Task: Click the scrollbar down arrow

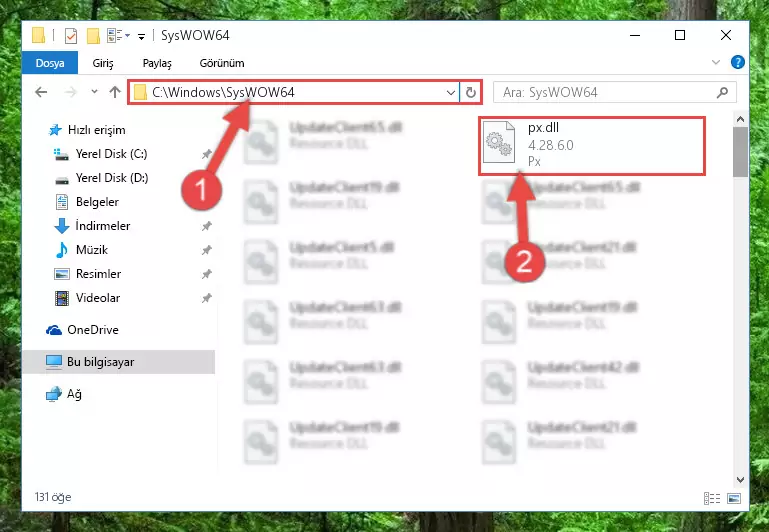Action: coord(740,480)
